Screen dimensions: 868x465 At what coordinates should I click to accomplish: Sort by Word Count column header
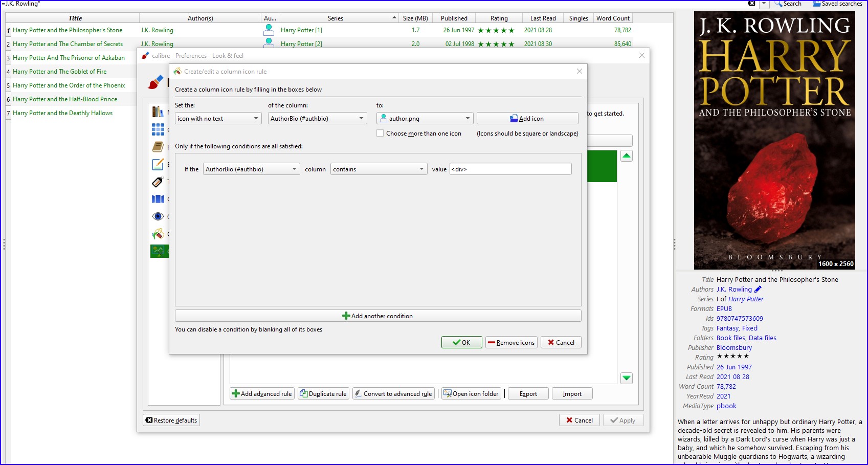613,18
